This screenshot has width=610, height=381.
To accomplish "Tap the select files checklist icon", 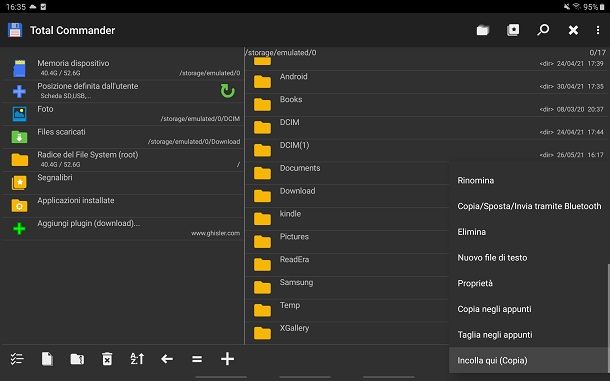I will click(17, 359).
